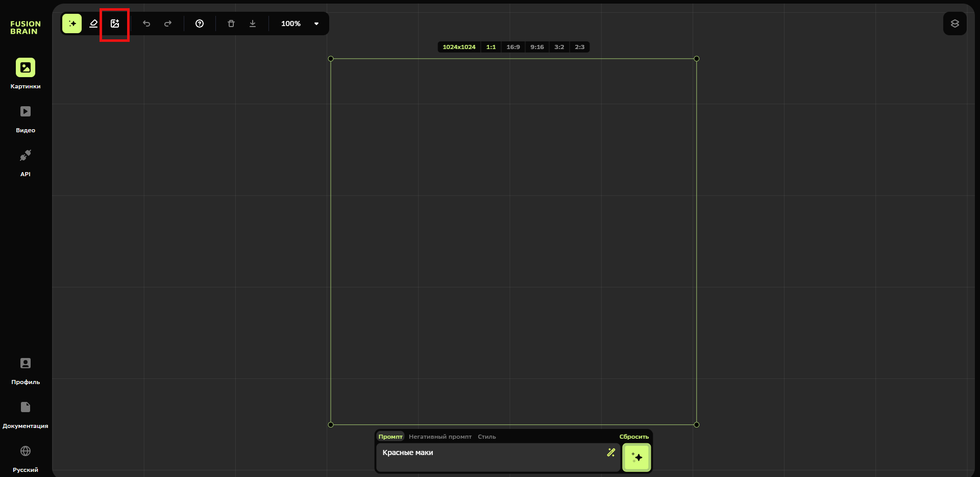The height and width of the screenshot is (477, 980).
Task: Open the help question mark icon
Action: coord(200,23)
